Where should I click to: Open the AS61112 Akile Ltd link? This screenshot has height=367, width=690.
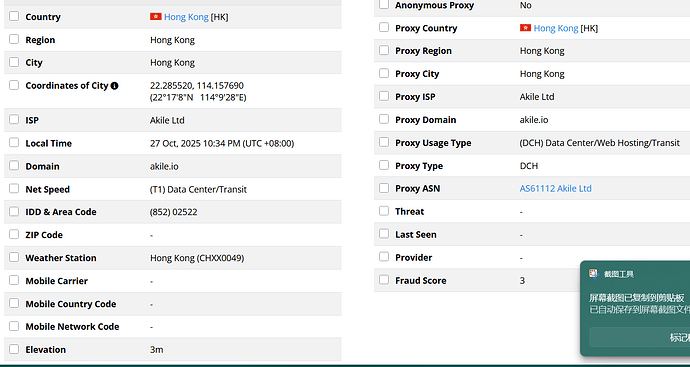pos(555,188)
